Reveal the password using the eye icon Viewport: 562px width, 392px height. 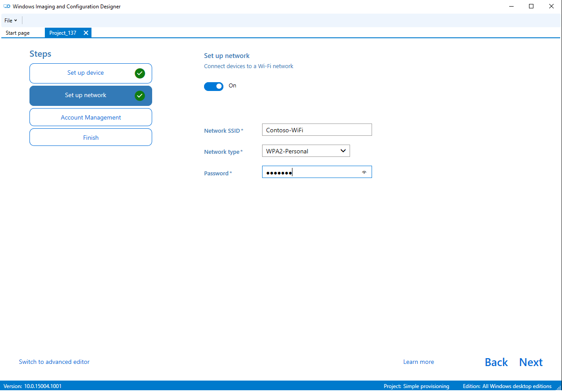coord(364,172)
